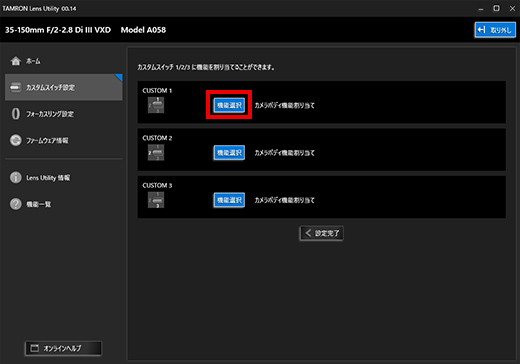The height and width of the screenshot is (364, 520).
Task: Click the function select button for CUSTOM 2
Action: [229, 153]
